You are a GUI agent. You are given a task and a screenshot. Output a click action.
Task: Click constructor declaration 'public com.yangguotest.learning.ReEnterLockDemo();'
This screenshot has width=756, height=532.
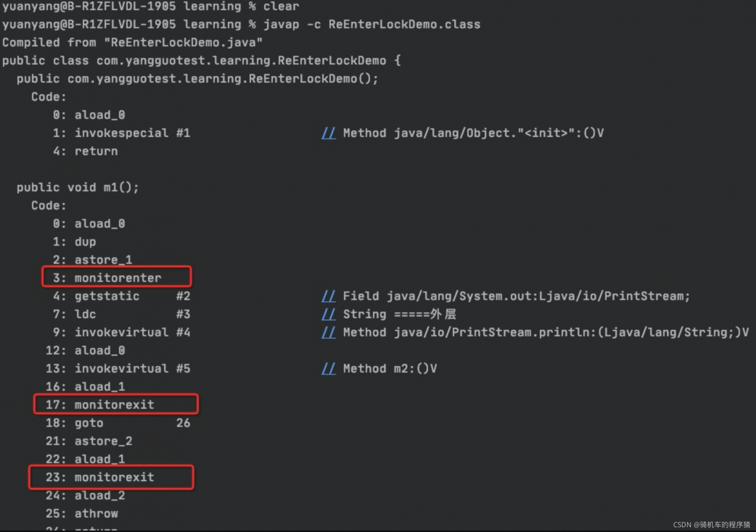pyautogui.click(x=197, y=79)
